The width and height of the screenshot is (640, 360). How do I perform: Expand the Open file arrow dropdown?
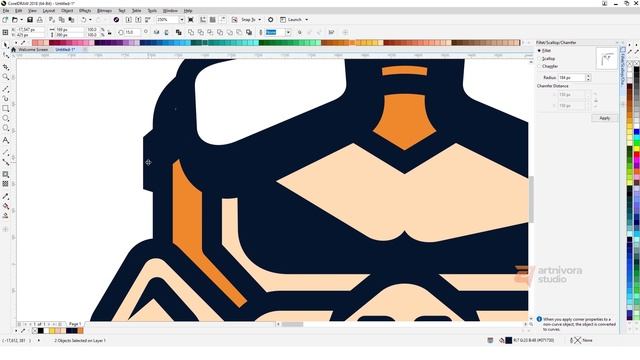[x=21, y=20]
